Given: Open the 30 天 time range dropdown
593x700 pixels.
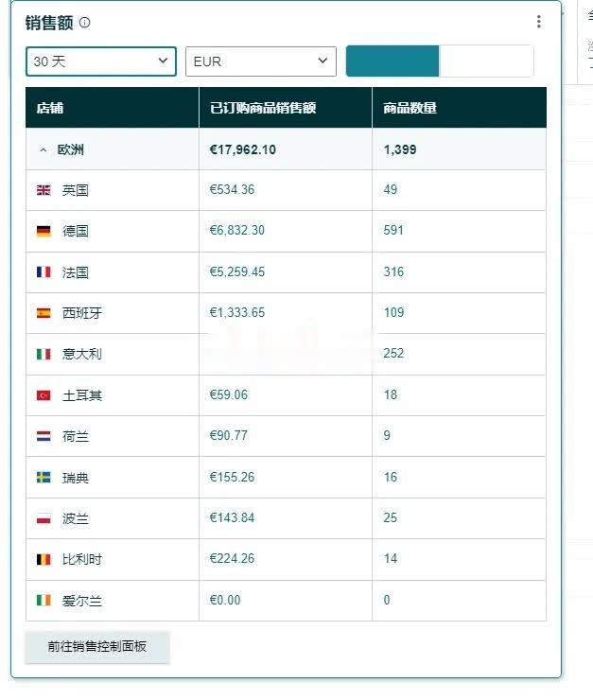Looking at the screenshot, I should tap(101, 61).
